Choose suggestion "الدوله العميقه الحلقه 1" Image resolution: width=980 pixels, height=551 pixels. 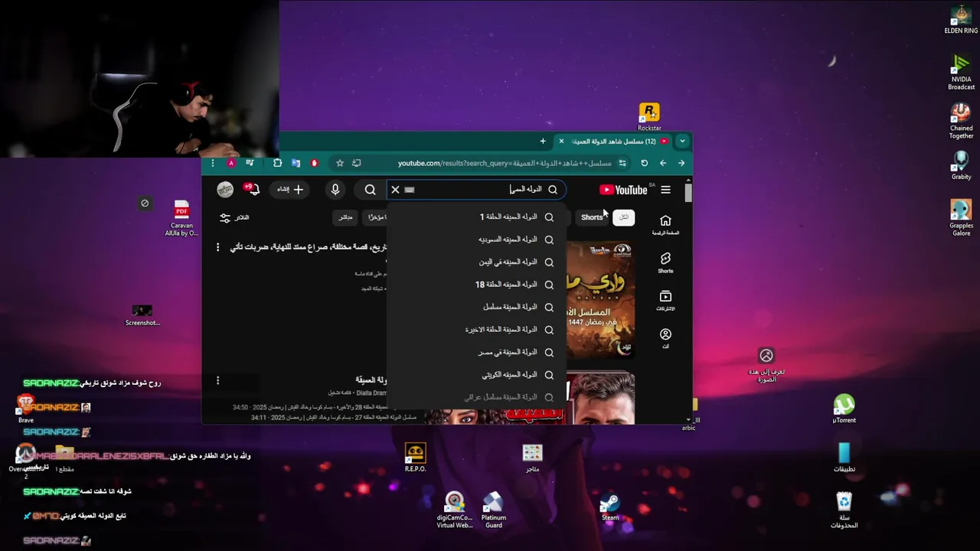[475, 217]
